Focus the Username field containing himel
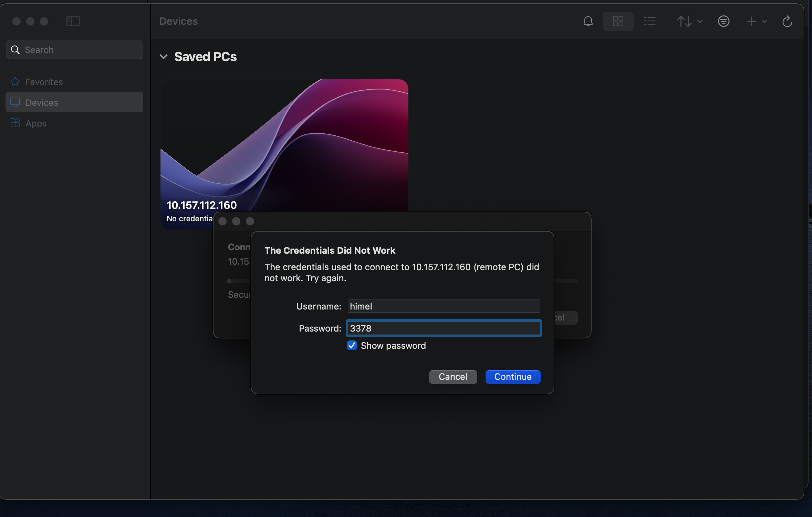The width and height of the screenshot is (812, 517). (x=443, y=306)
